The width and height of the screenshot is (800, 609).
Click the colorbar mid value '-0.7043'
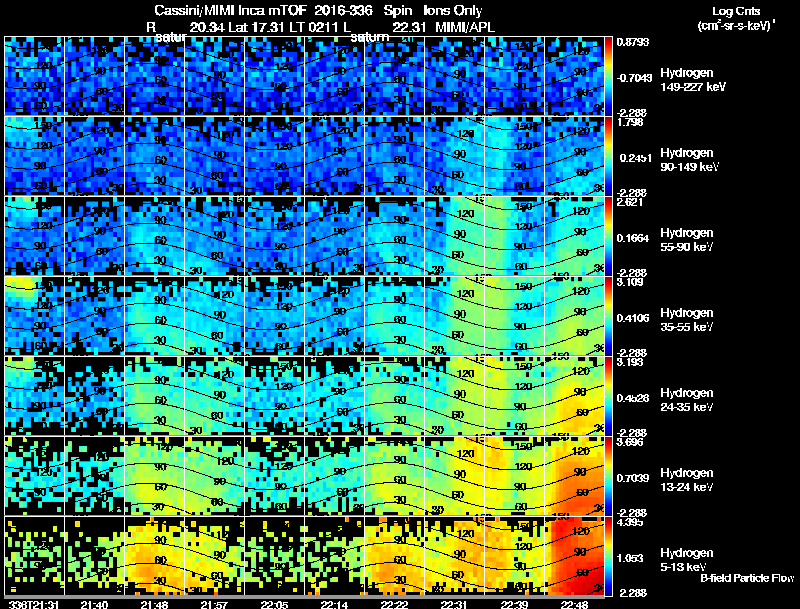(x=634, y=78)
